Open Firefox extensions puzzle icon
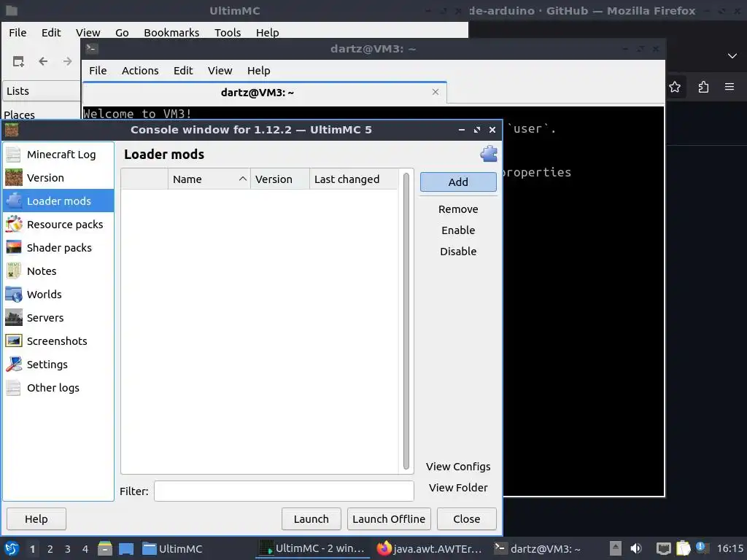 click(x=703, y=87)
